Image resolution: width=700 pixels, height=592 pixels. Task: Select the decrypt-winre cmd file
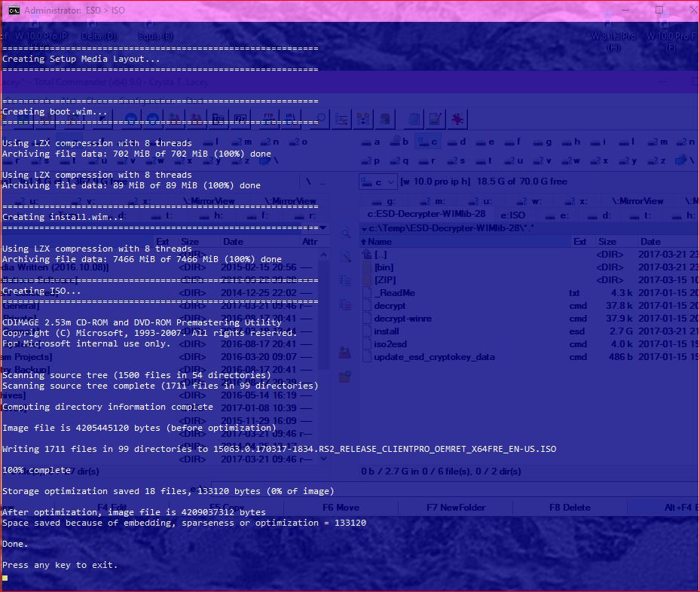click(x=402, y=319)
